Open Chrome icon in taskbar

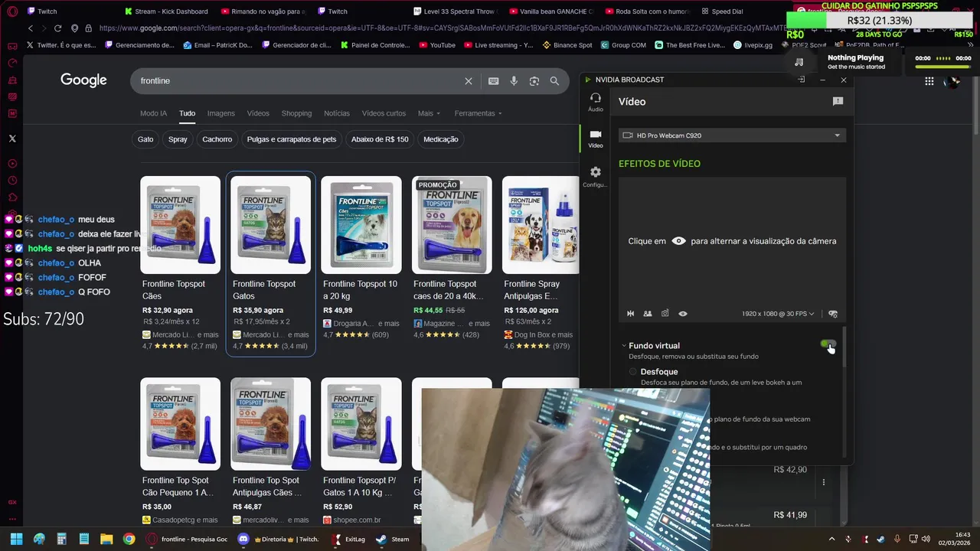click(129, 539)
